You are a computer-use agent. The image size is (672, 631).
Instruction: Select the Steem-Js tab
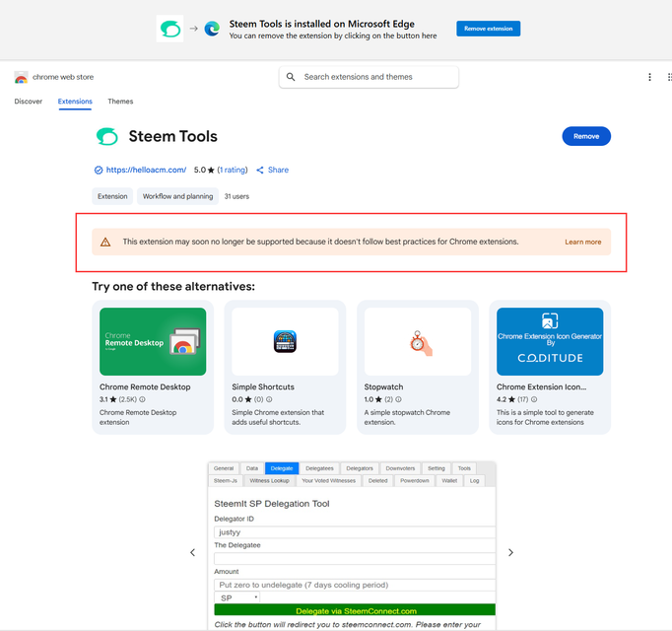226,481
